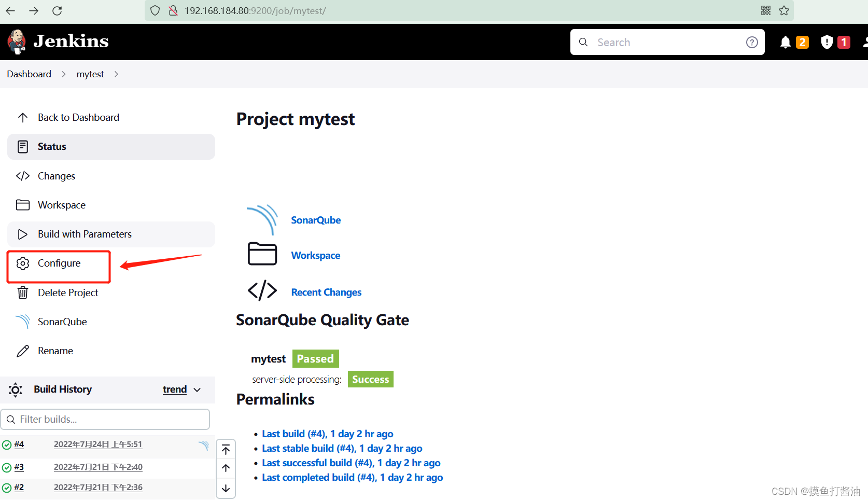Viewport: 868px width, 501px height.
Task: Focus the Jenkins Search field
Action: 667,42
